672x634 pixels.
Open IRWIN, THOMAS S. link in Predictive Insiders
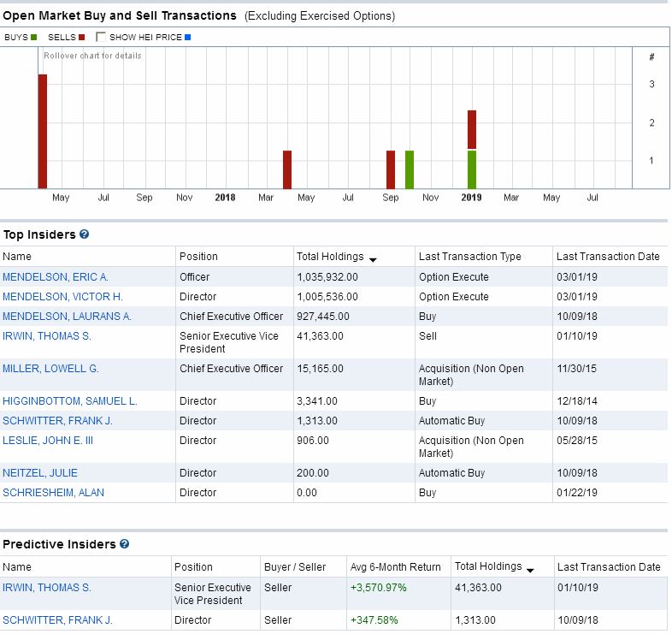[47, 588]
